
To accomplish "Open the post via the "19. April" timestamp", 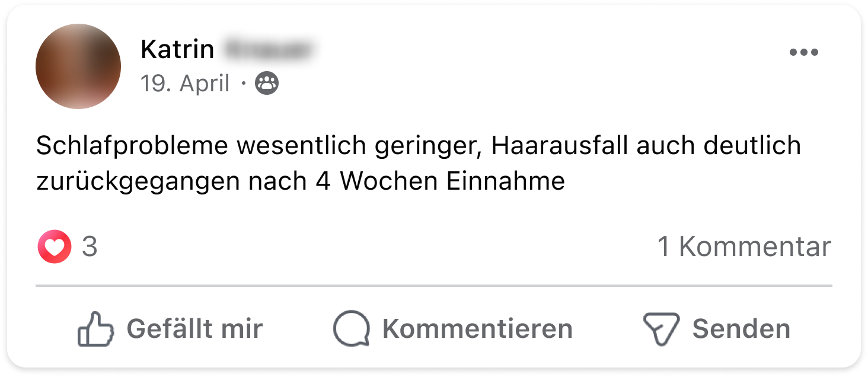I will click(x=185, y=84).
